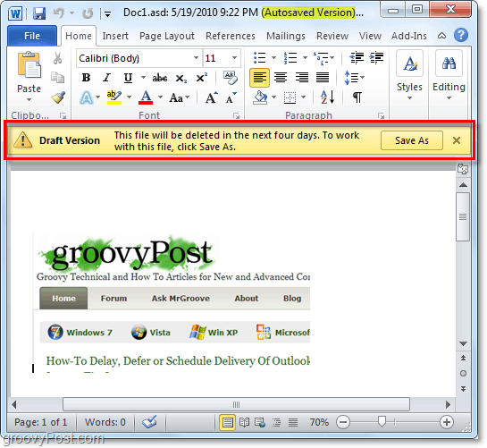Viewport: 487px width, 448px height.
Task: Toggle Show/Hide paragraph marks
Action: [x=357, y=97]
